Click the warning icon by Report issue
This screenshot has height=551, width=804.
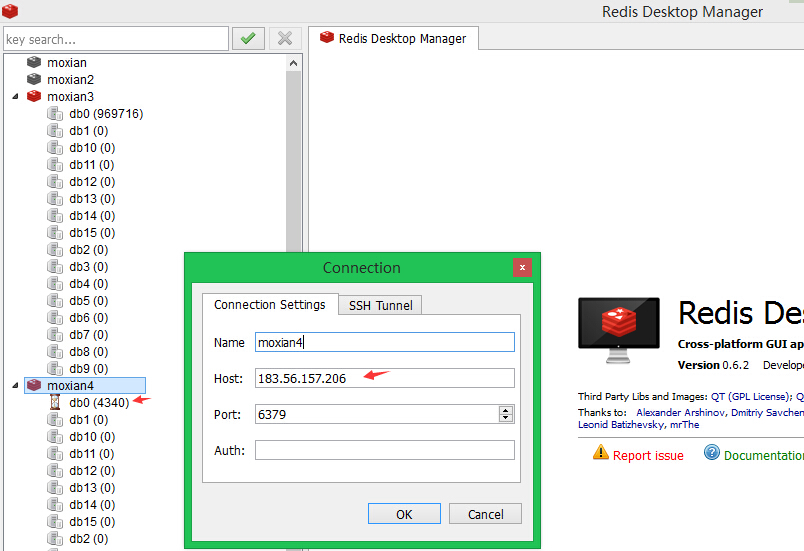click(600, 453)
